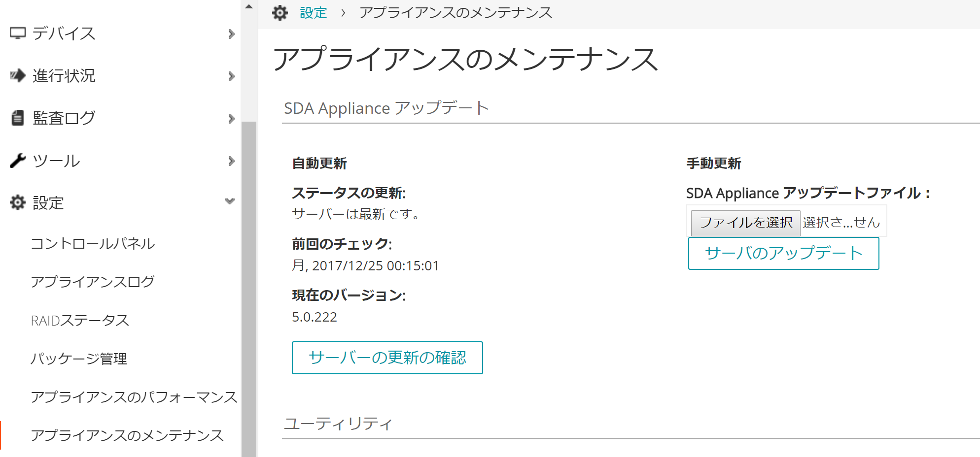Screen dimensions: 980x457
Task: Click the 設定 breadcrumb link
Action: (x=314, y=13)
